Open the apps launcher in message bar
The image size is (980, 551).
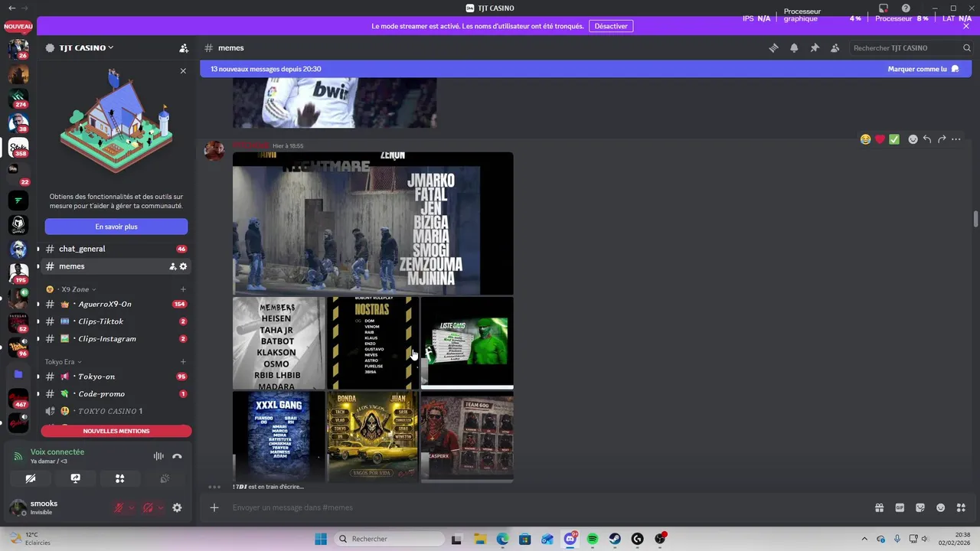962,507
